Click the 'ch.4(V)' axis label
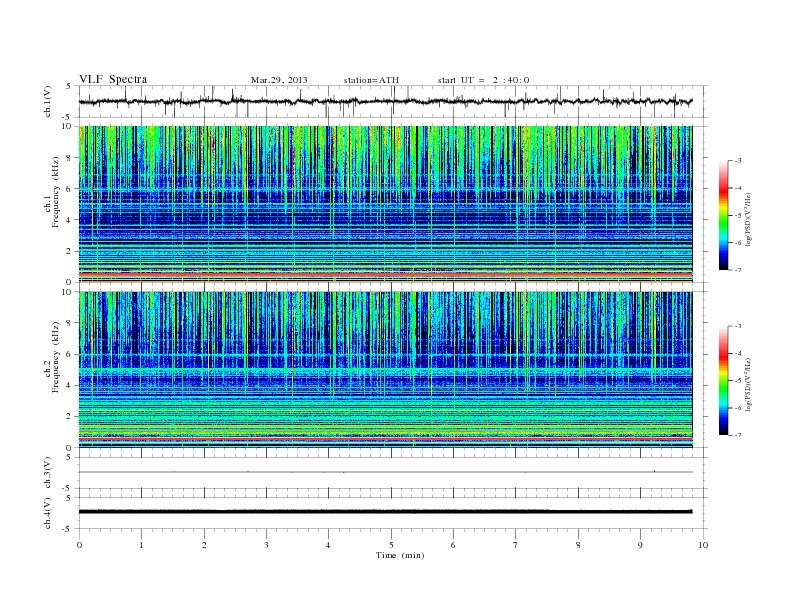This screenshot has height=612, width=792. click(48, 513)
